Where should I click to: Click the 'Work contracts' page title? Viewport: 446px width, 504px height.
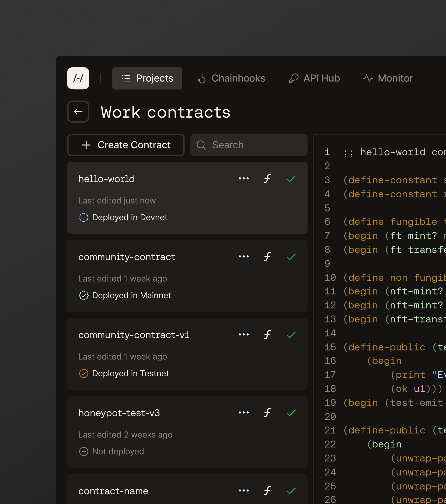tap(165, 112)
